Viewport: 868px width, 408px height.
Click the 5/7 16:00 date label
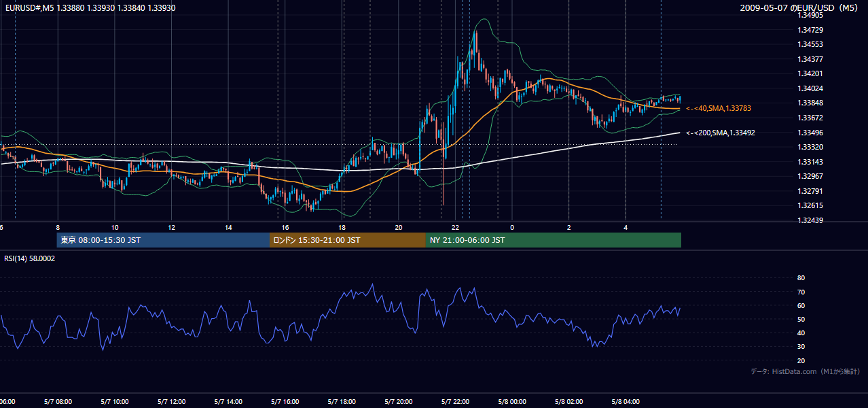285,402
